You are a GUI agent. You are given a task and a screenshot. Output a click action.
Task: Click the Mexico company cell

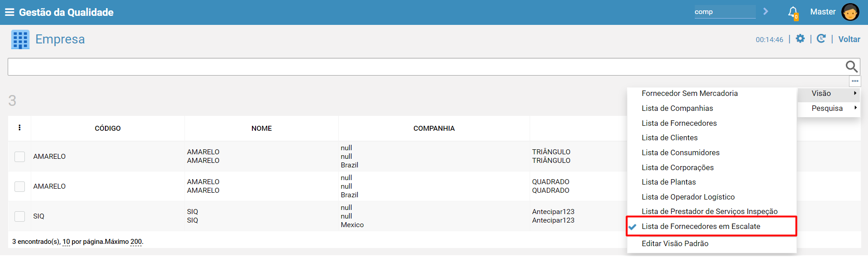click(x=352, y=225)
